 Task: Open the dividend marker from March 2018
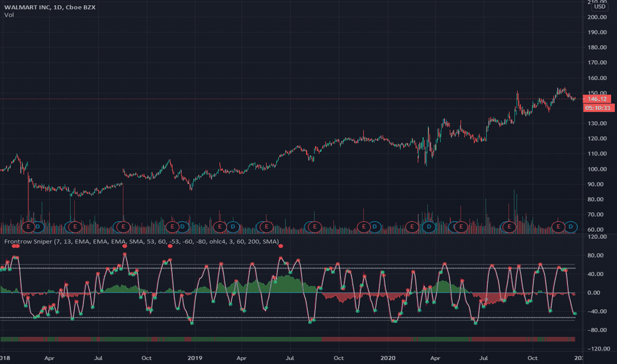pyautogui.click(x=38, y=226)
